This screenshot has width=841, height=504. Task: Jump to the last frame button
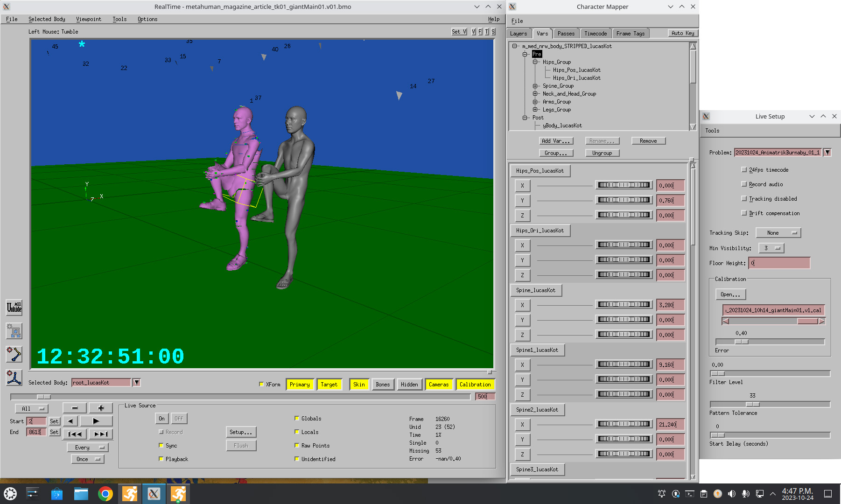100,434
